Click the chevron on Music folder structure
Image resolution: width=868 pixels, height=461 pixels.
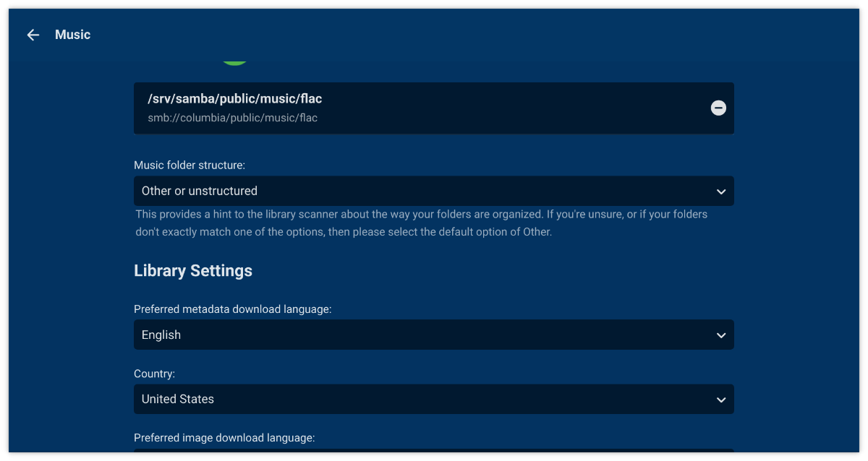[720, 191]
